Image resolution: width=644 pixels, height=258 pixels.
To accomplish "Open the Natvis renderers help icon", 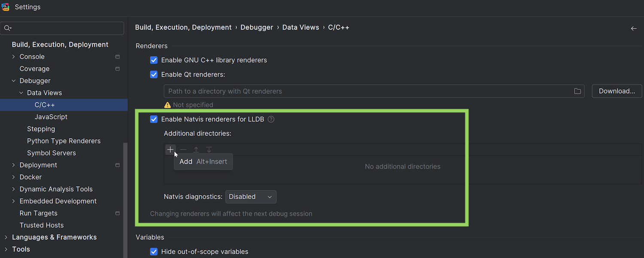I will 271,120.
